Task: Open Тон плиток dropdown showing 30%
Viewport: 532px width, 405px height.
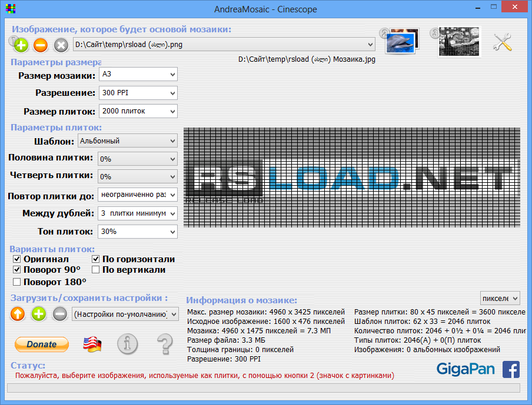Action: [137, 232]
